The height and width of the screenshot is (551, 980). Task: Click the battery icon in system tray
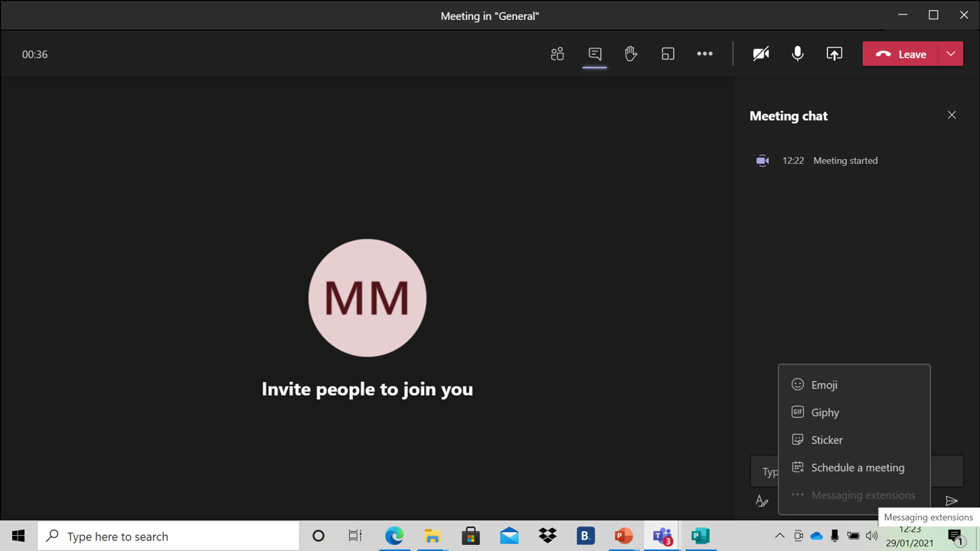pyautogui.click(x=853, y=536)
